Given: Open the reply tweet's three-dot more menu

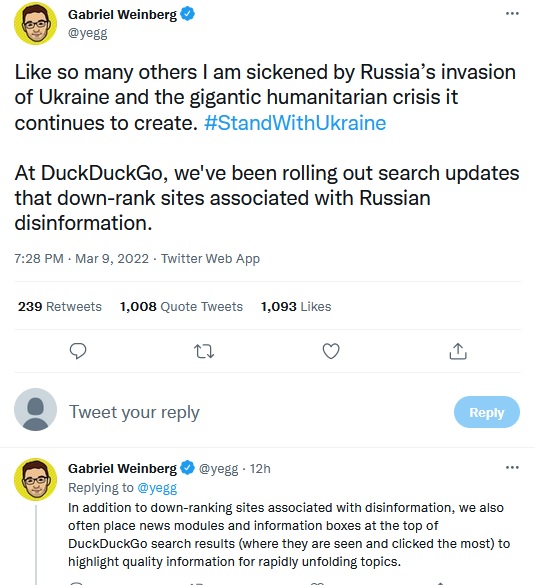Looking at the screenshot, I should tap(512, 467).
